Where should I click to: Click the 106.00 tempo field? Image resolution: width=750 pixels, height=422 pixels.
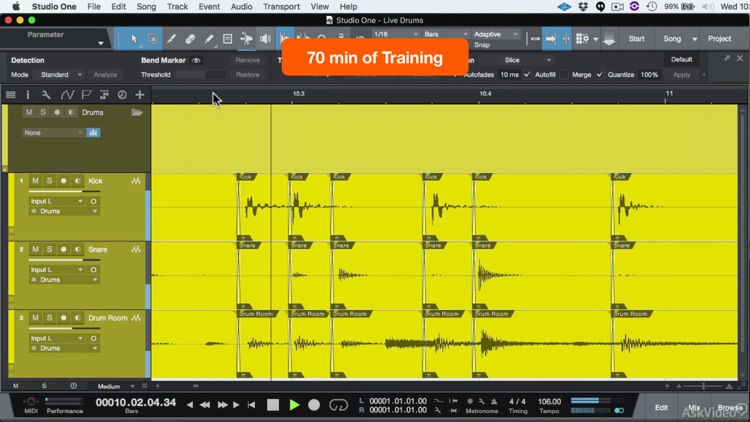point(549,401)
